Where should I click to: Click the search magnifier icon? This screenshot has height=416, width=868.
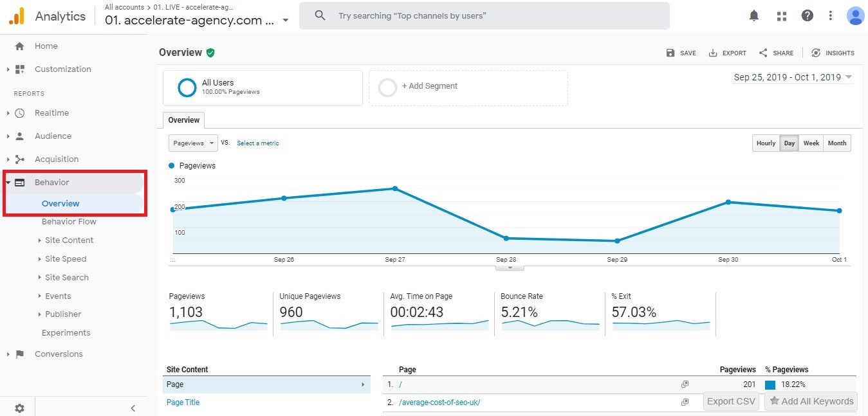pos(320,15)
